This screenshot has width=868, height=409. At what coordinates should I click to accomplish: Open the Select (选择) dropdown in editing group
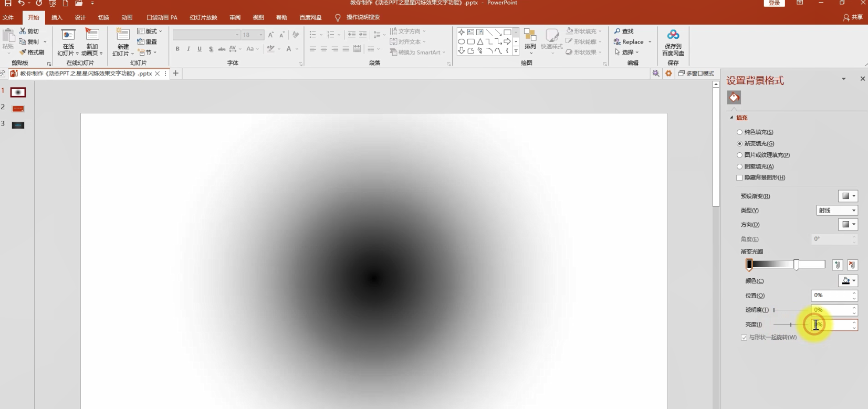point(627,52)
